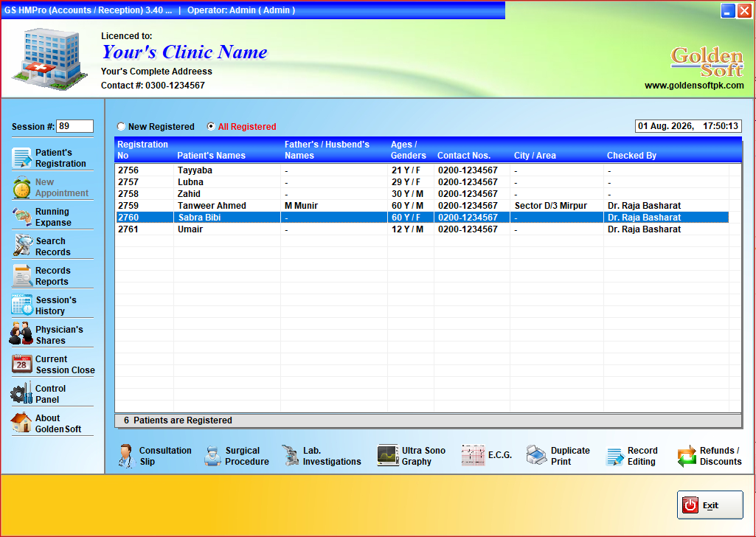Open Physician's Shares people icon

click(x=21, y=334)
